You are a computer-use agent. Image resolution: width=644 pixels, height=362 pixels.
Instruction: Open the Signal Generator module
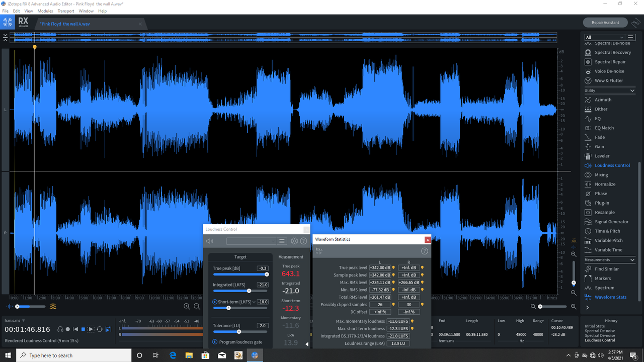607,222
